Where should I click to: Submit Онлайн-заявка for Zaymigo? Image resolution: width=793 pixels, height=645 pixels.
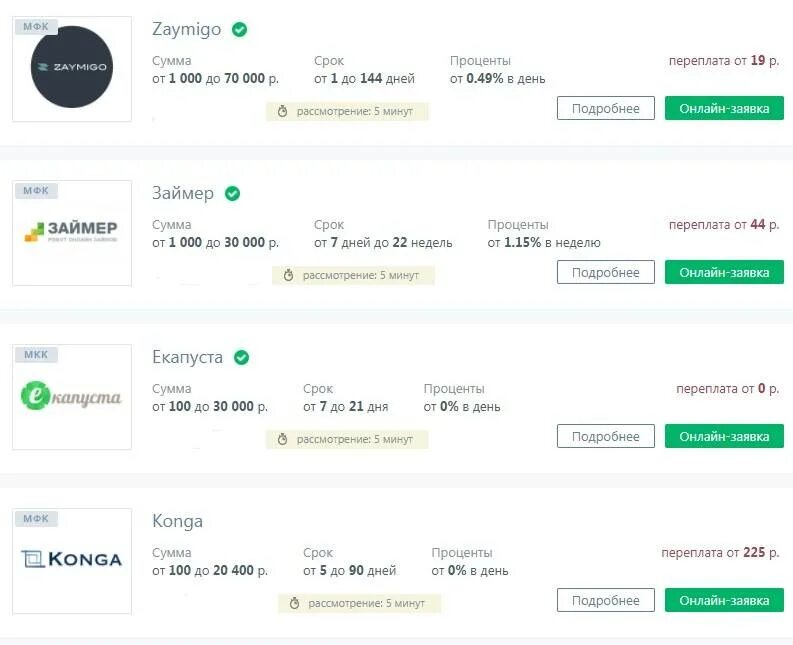724,108
